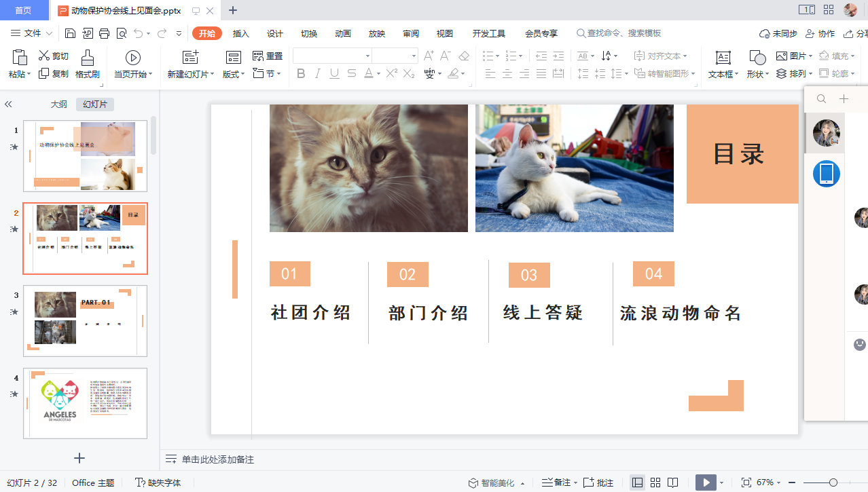Toggle Bold text formatting

301,73
